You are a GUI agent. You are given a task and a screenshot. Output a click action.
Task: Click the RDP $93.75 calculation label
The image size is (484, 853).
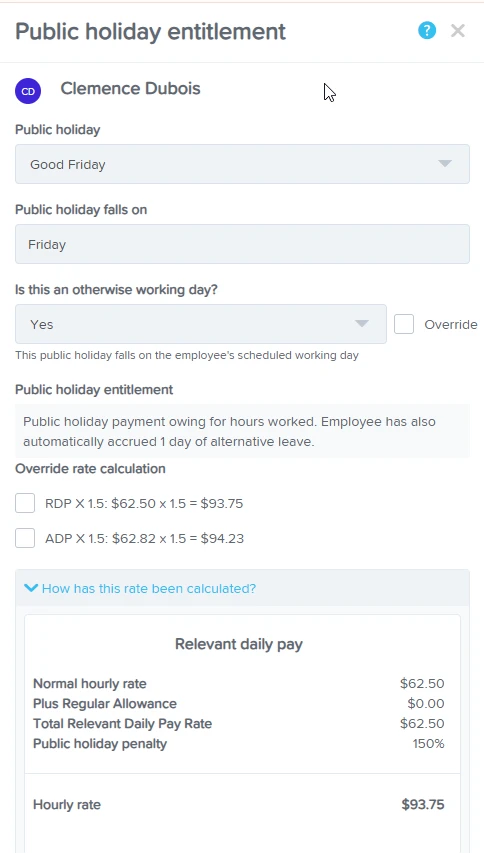pos(144,504)
